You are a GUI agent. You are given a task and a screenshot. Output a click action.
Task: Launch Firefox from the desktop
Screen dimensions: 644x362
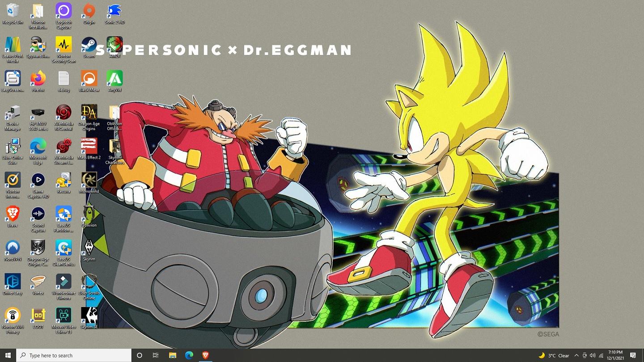point(38,81)
